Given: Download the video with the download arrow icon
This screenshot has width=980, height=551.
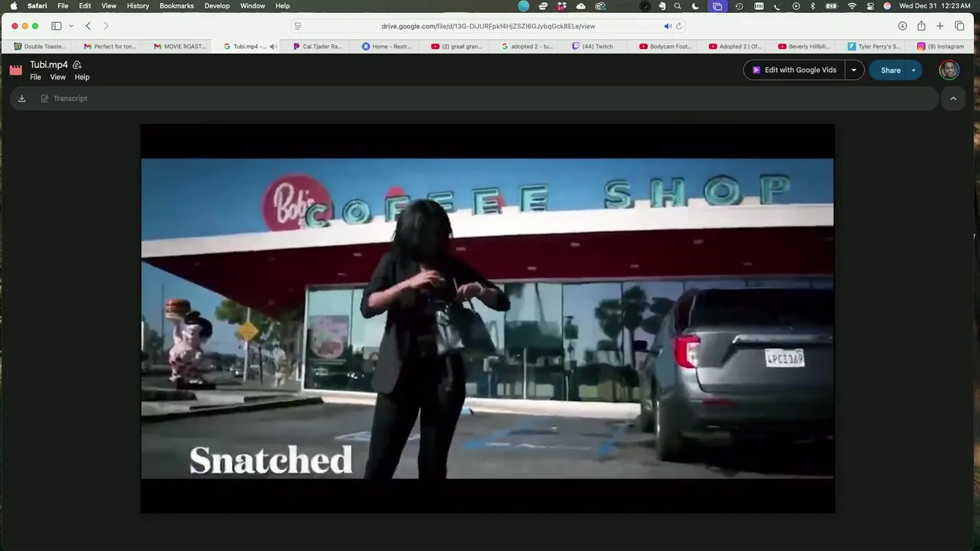Looking at the screenshot, I should 21,98.
